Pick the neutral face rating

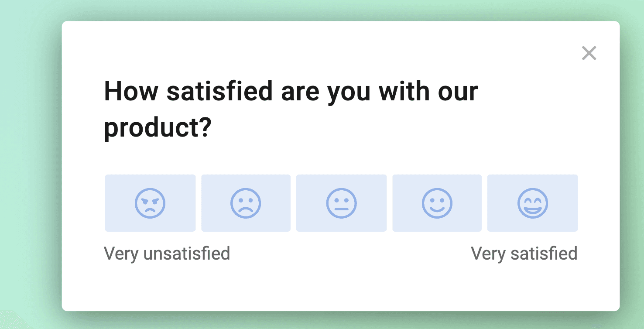(341, 203)
